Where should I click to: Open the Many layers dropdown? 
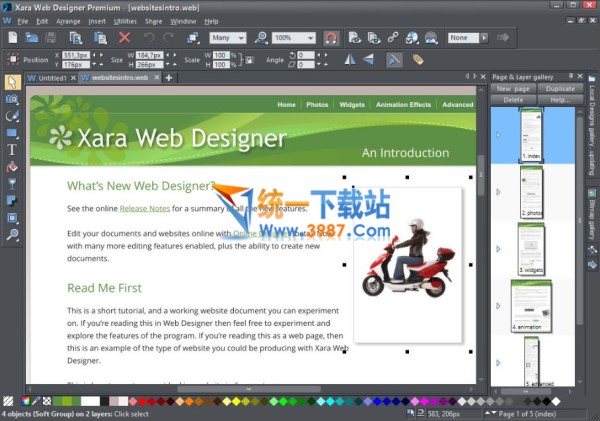[x=228, y=38]
